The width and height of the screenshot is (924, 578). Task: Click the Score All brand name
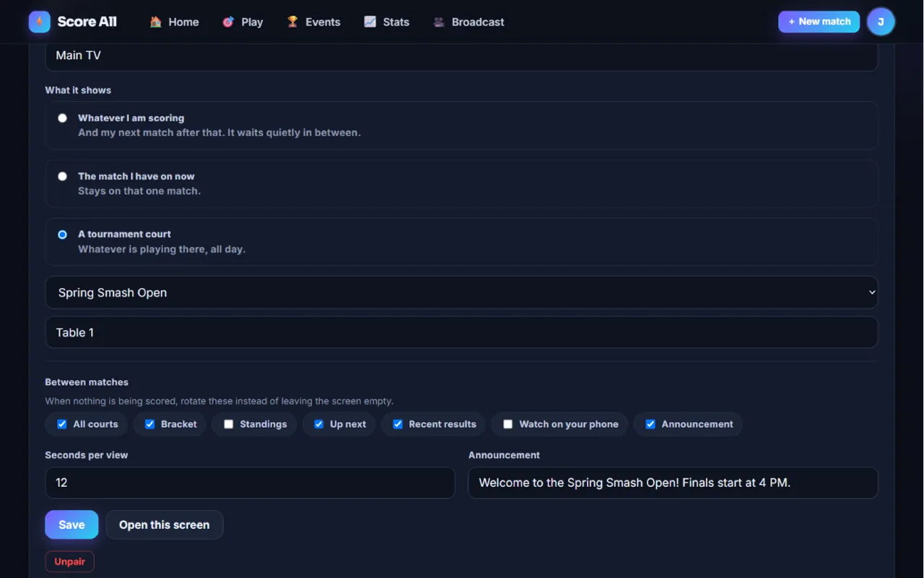(87, 22)
